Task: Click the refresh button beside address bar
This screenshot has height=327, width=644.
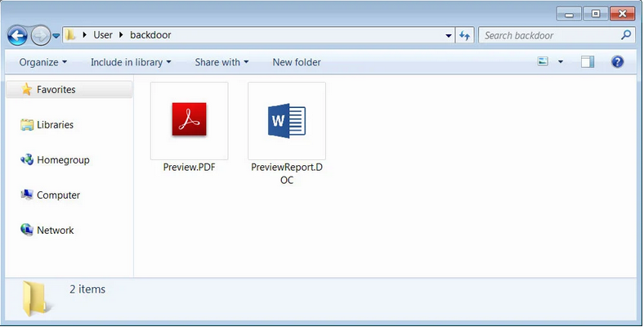Action: 465,36
